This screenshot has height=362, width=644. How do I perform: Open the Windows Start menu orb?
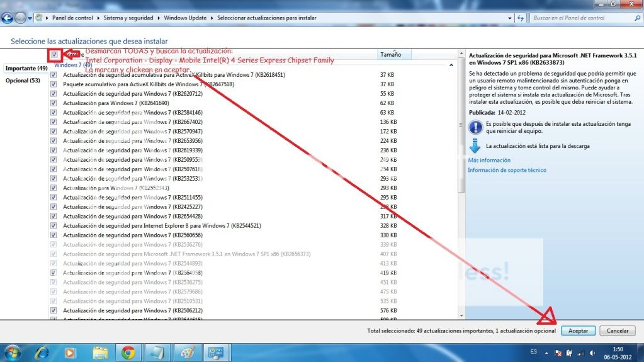coord(11,353)
